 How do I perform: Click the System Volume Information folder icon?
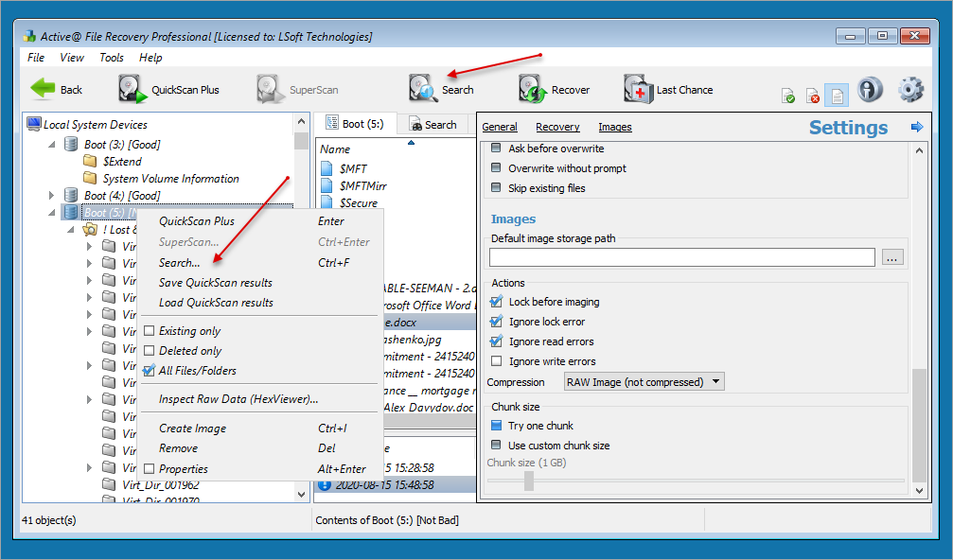click(90, 178)
